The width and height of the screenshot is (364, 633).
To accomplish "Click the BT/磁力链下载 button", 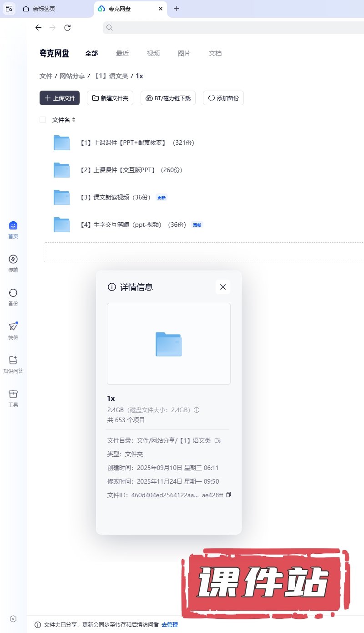I will pos(168,98).
